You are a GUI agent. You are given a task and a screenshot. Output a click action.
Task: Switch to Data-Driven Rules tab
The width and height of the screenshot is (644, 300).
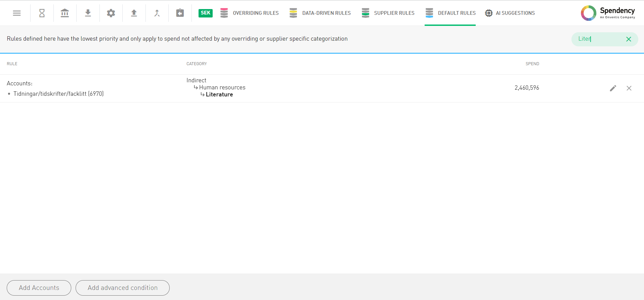[x=320, y=13]
